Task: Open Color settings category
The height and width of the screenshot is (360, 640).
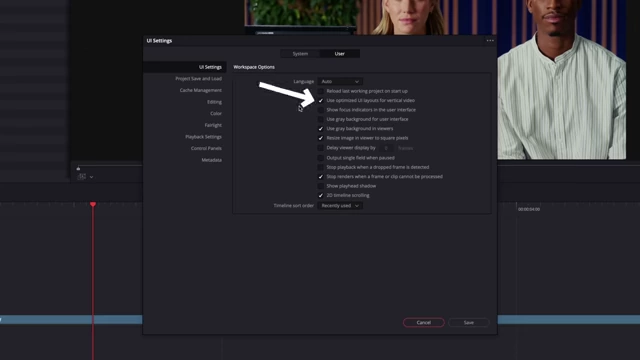Action: pyautogui.click(x=216, y=113)
